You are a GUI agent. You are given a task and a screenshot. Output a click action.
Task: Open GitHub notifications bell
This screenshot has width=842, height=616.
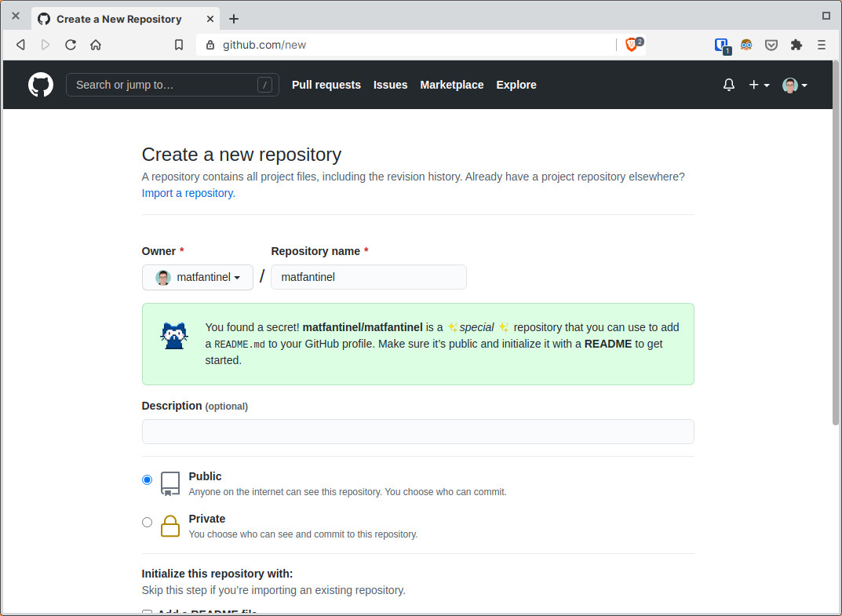click(x=728, y=85)
